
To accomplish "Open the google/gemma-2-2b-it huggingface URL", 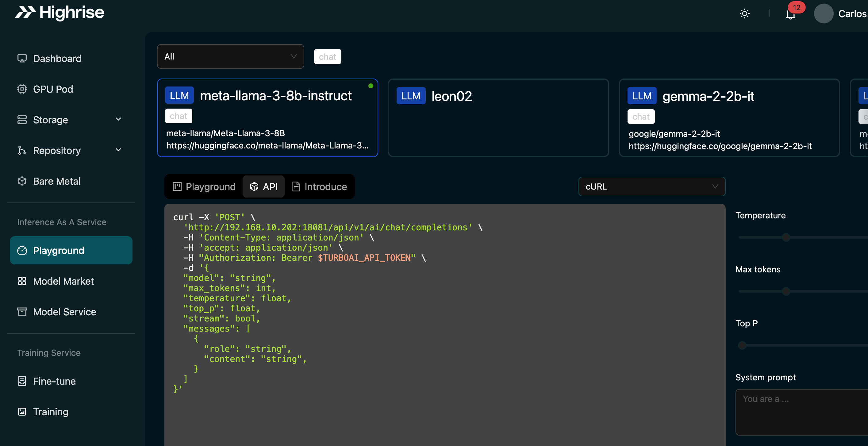I will pyautogui.click(x=720, y=146).
